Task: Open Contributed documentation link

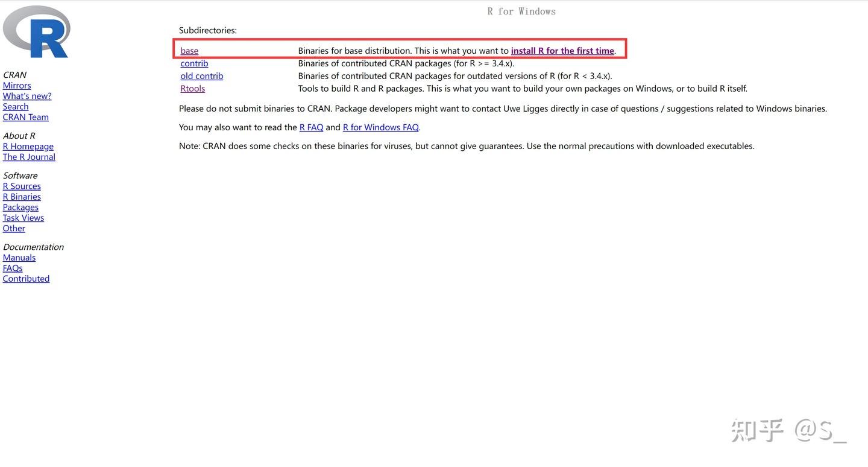Action: pyautogui.click(x=26, y=279)
